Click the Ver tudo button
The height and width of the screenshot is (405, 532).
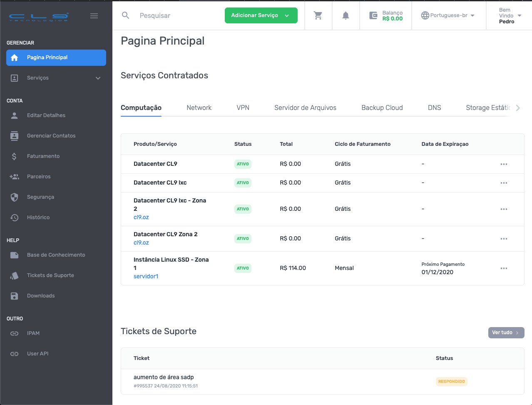[506, 332]
